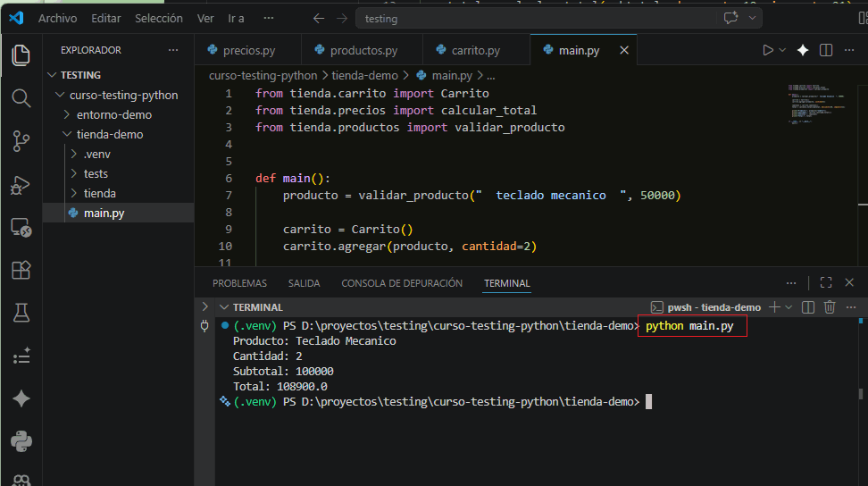This screenshot has height=486, width=868.
Task: Click the sparkle icon in editor toolbar
Action: pyautogui.click(x=803, y=50)
